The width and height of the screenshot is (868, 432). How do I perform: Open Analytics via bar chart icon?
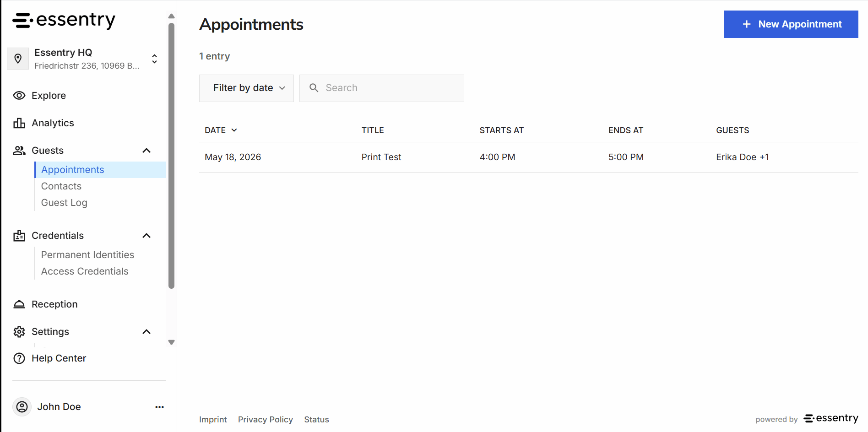[x=19, y=123]
